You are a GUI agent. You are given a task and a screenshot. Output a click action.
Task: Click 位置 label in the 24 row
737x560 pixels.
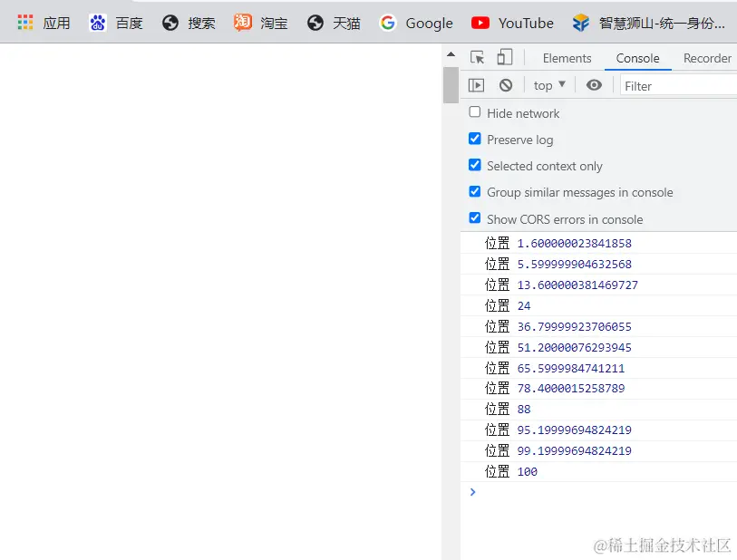[x=497, y=306]
